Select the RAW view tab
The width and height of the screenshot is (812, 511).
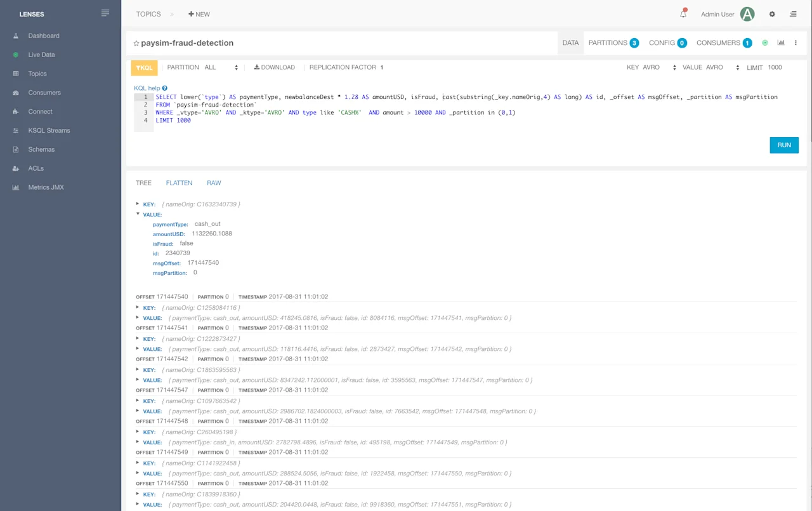click(214, 183)
